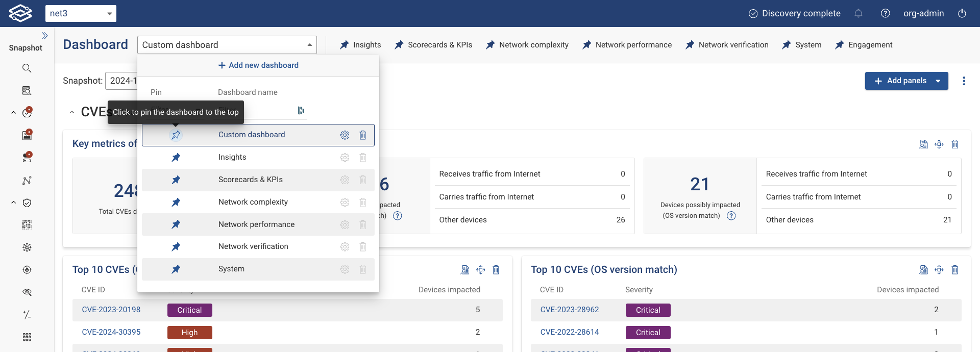980x352 pixels.
Task: Click the power logout icon
Action: [x=962, y=14]
